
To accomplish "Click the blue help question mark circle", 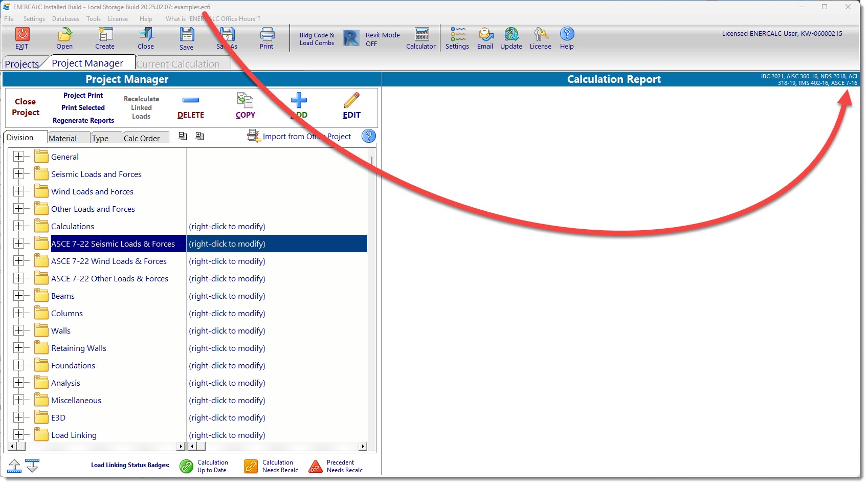I will [368, 136].
